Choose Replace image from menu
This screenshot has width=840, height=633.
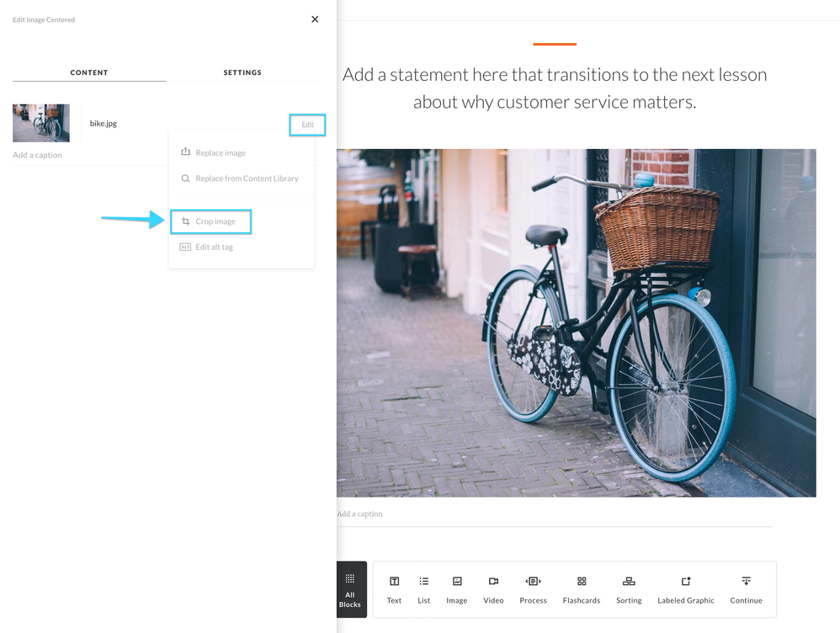(220, 153)
